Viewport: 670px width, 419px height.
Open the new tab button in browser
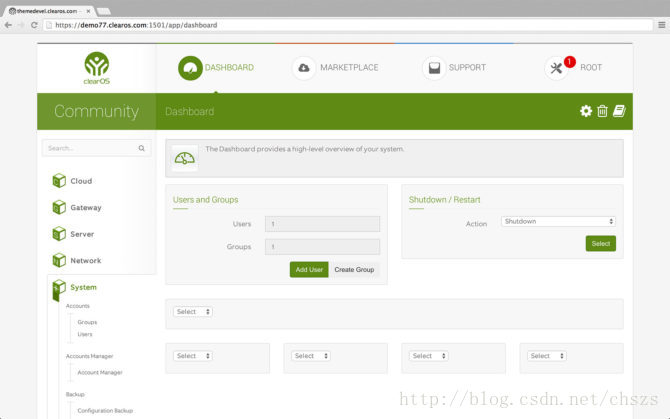click(104, 12)
